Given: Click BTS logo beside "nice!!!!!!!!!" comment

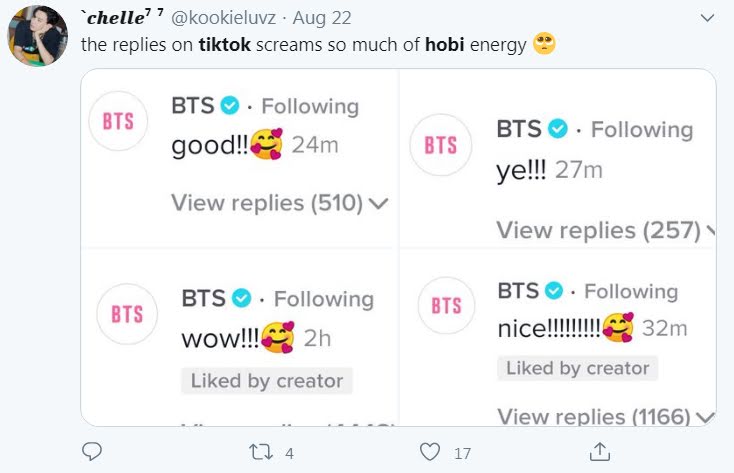Looking at the screenshot, I should click(446, 306).
